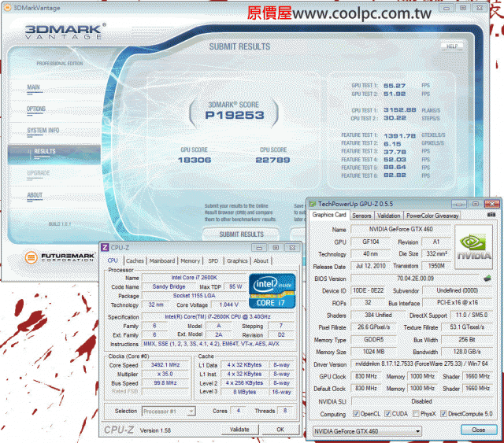Screen dimensions: 504x443
Task: Click the P19253 3DMark score
Action: click(235, 115)
